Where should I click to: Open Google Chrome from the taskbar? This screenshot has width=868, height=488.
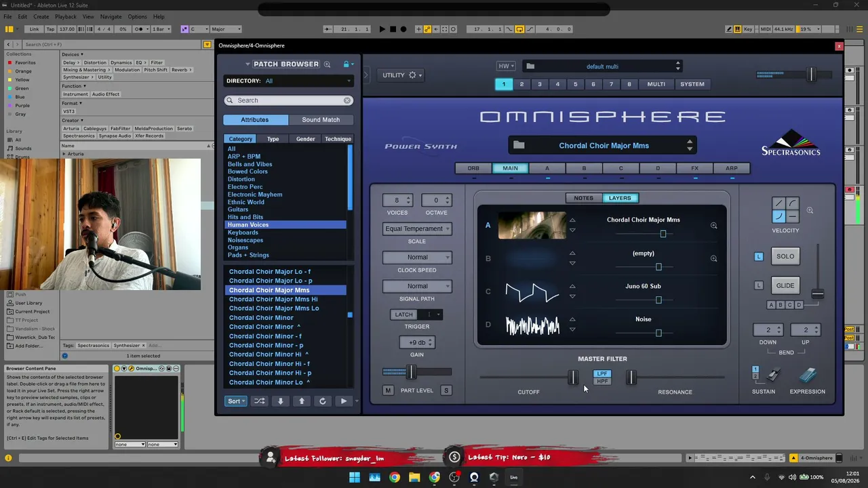pyautogui.click(x=395, y=477)
